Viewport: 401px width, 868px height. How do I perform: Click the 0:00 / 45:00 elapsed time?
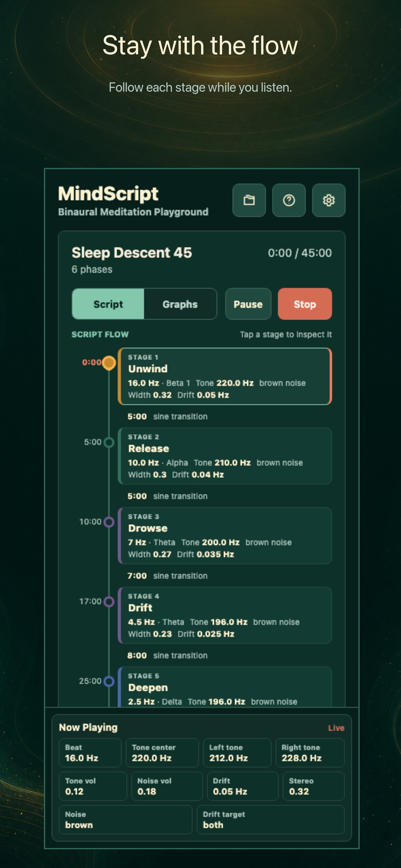coord(300,253)
